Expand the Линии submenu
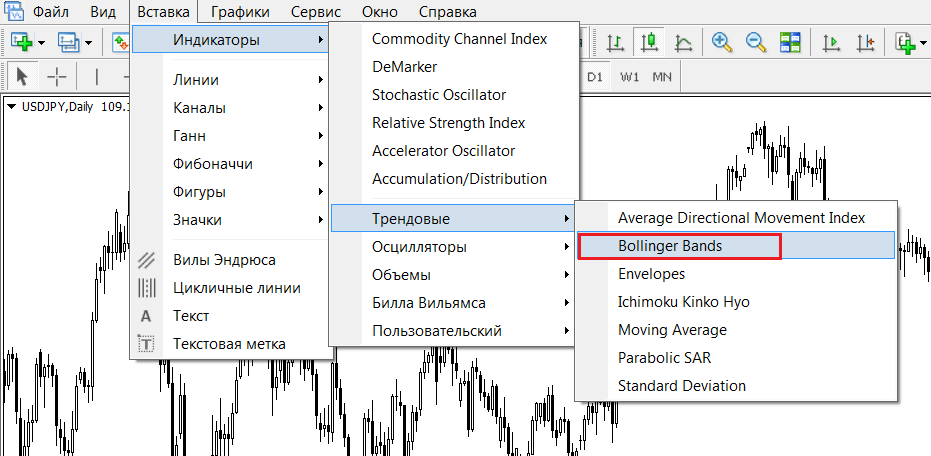The width and height of the screenshot is (931, 456). pyautogui.click(x=230, y=80)
